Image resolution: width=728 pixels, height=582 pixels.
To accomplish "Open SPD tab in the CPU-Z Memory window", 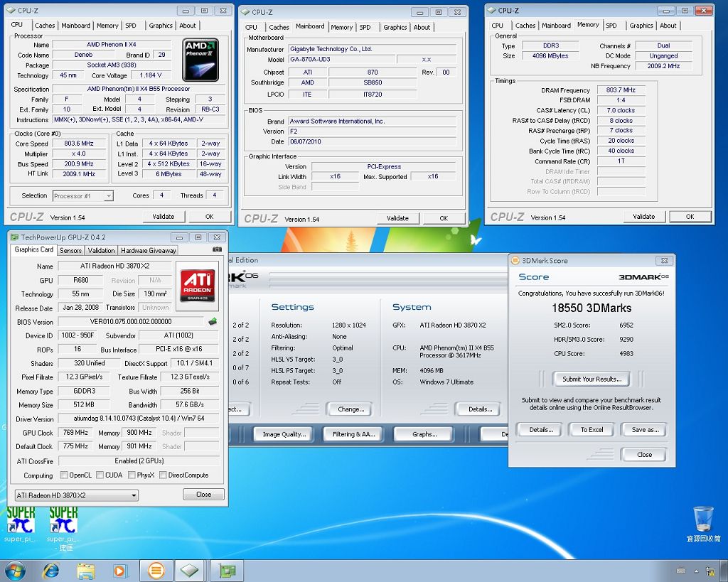I will click(611, 26).
